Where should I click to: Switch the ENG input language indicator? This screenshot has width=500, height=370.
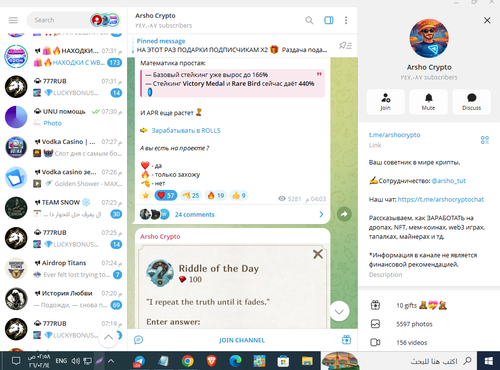61,361
